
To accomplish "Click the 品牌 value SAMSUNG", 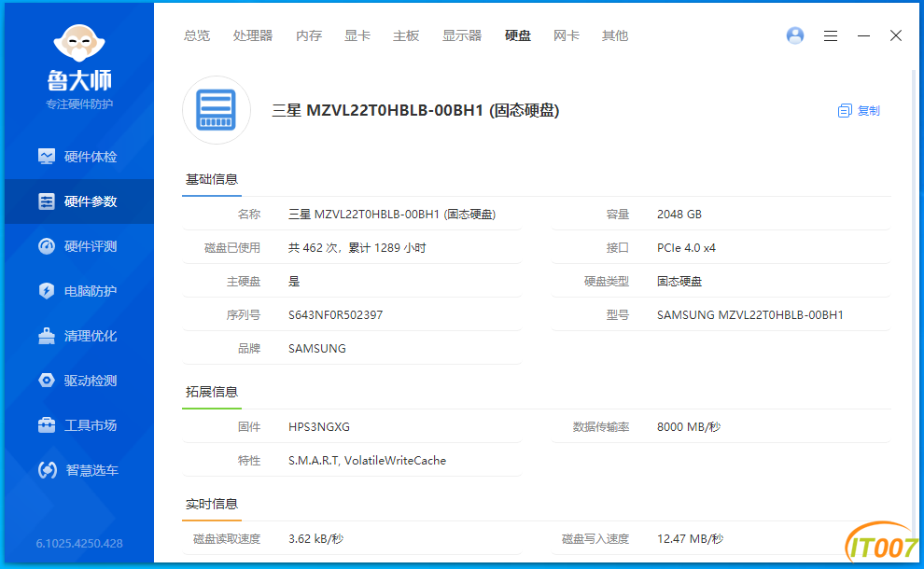I will coord(317,349).
